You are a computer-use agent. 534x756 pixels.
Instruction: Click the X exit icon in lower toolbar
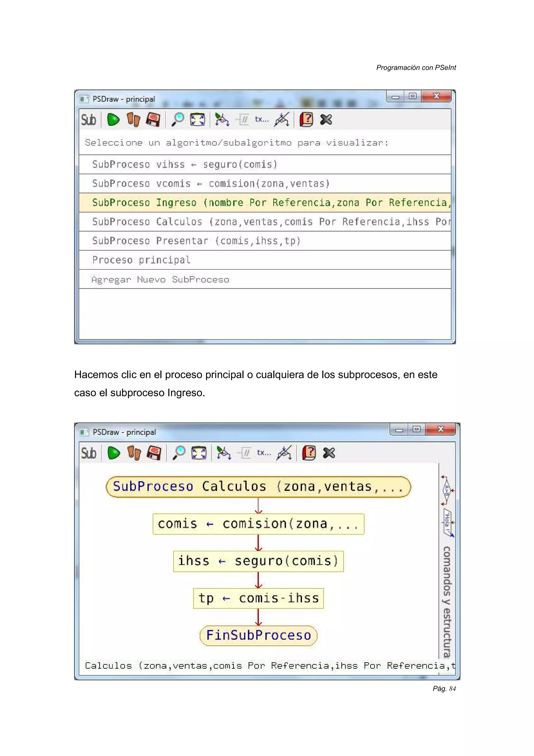(x=329, y=453)
